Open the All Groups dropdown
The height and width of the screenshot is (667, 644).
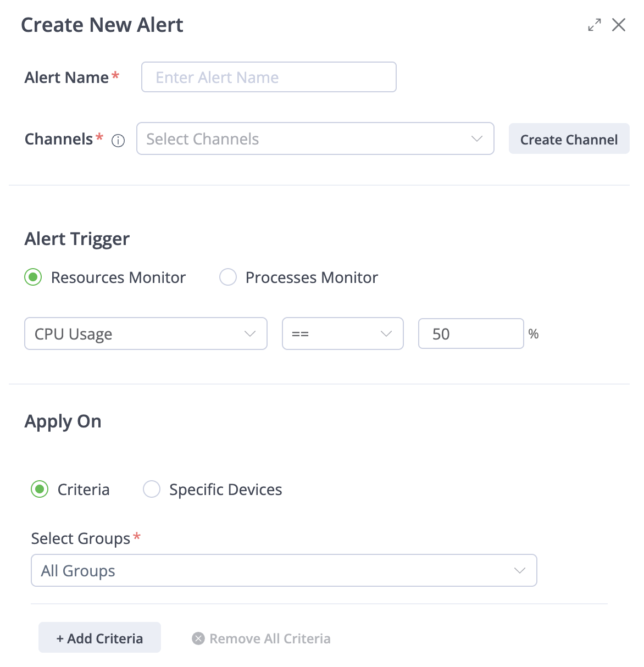pos(275,571)
